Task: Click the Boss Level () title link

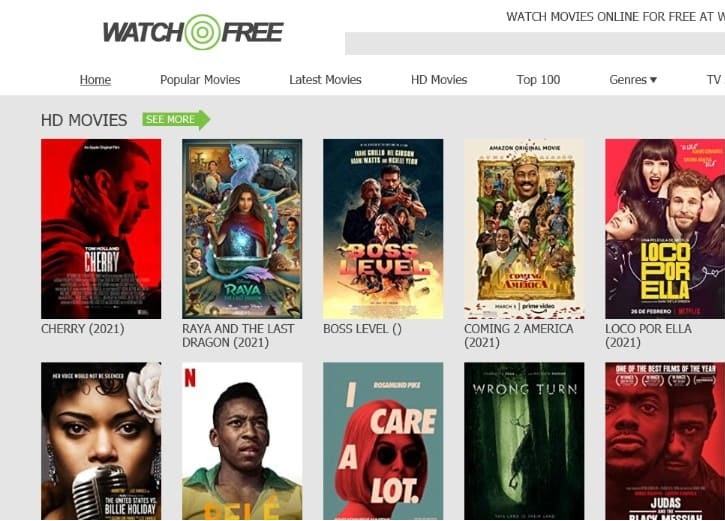Action: pos(362,329)
